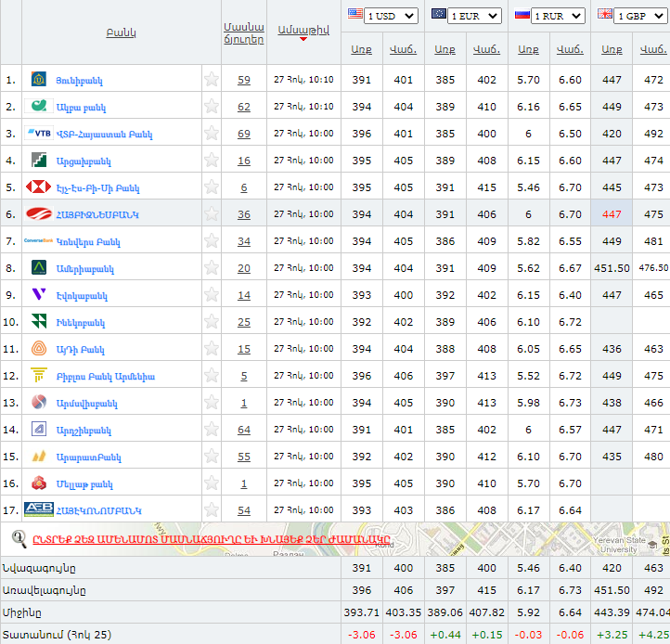Click the Mellat bank logo in row 16
Screen dimensions: 670x644
(x=39, y=483)
